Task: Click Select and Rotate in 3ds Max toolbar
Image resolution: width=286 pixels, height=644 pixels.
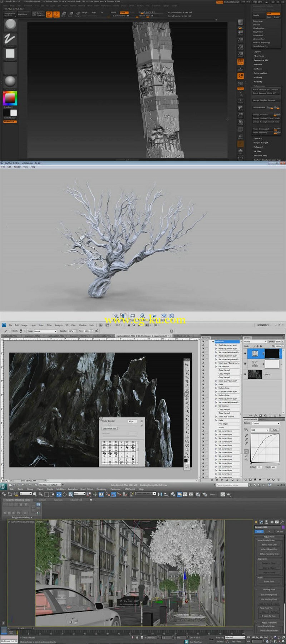Action: [65, 494]
